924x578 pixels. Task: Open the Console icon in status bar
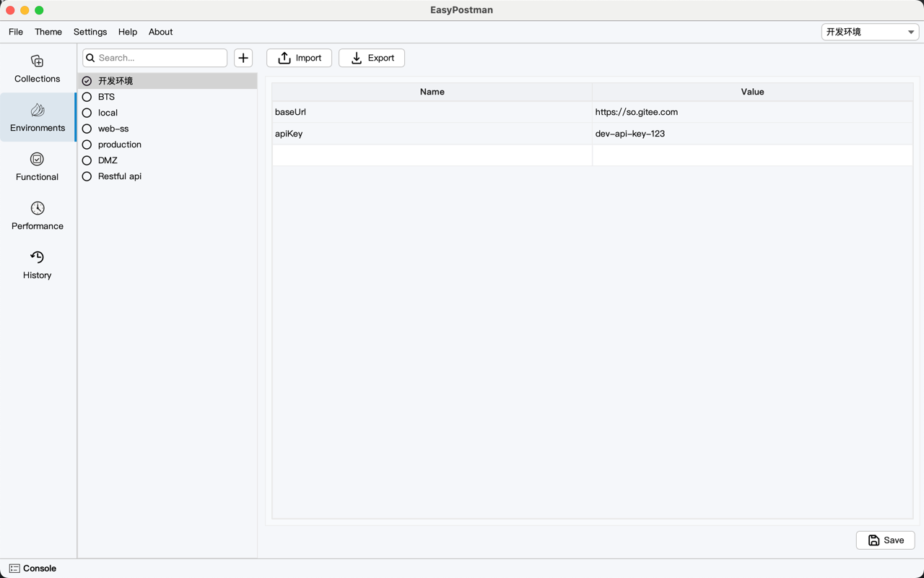tap(14, 569)
